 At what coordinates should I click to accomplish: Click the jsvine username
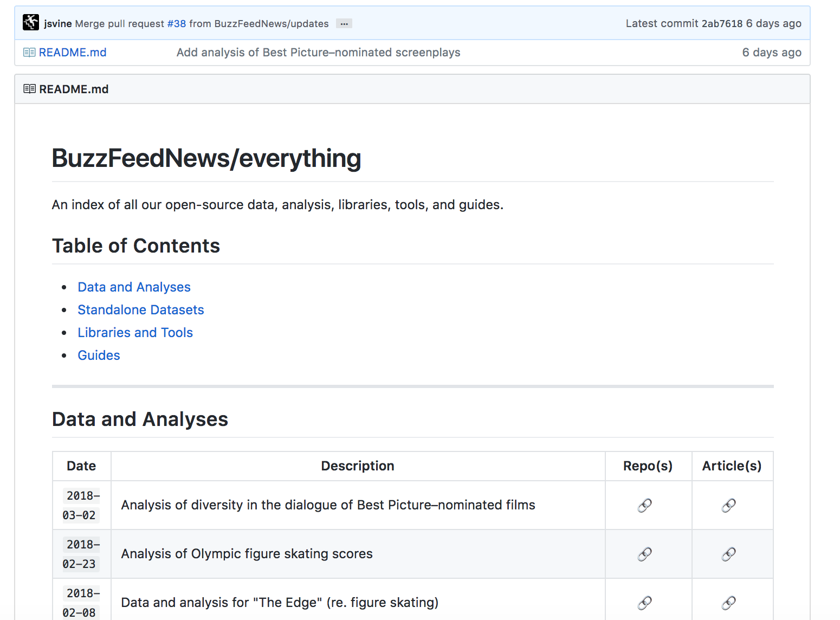(57, 23)
